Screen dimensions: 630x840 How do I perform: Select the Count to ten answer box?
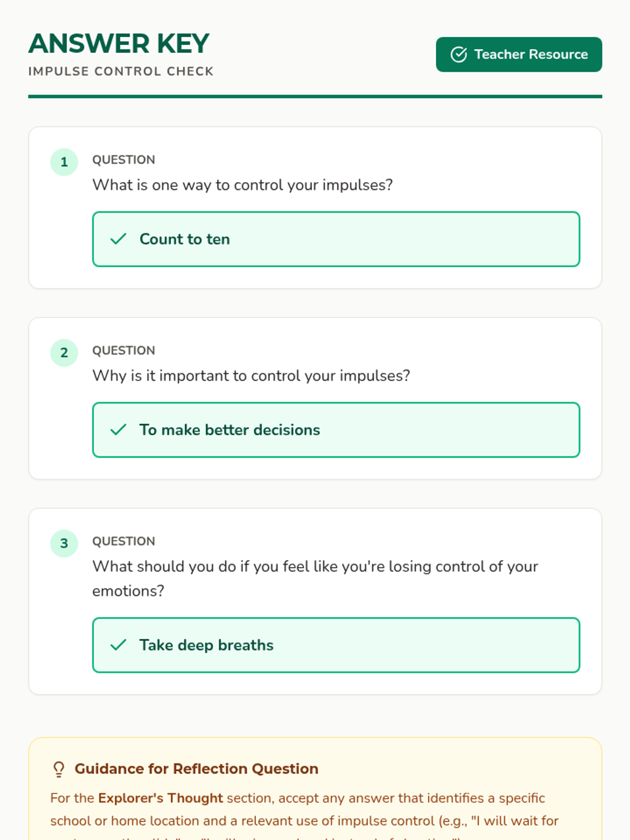pos(336,239)
